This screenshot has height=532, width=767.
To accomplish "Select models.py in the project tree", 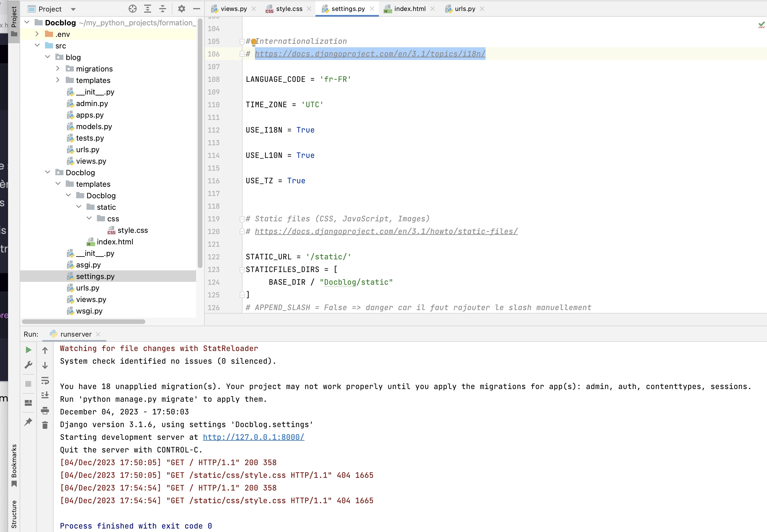I will 94,127.
